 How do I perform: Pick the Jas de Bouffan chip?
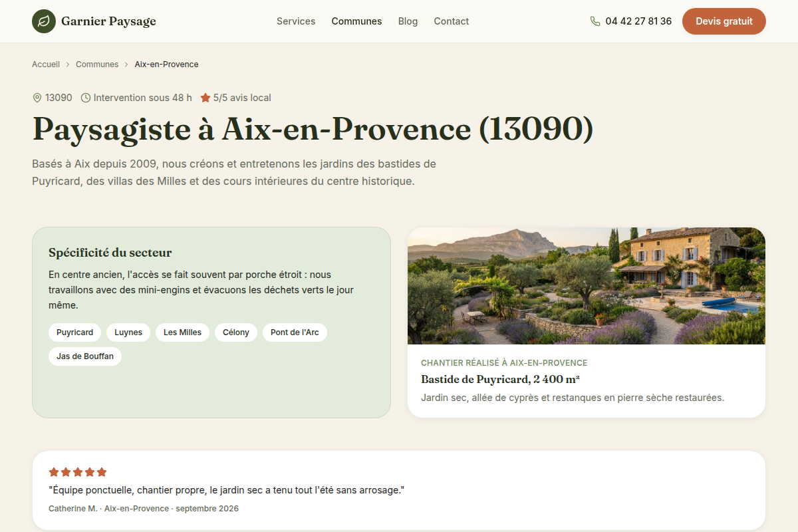coord(85,356)
